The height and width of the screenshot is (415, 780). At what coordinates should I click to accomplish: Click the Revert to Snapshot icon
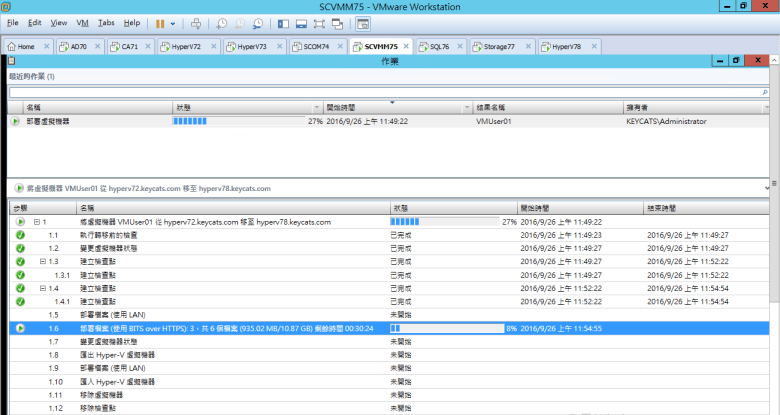tap(240, 22)
